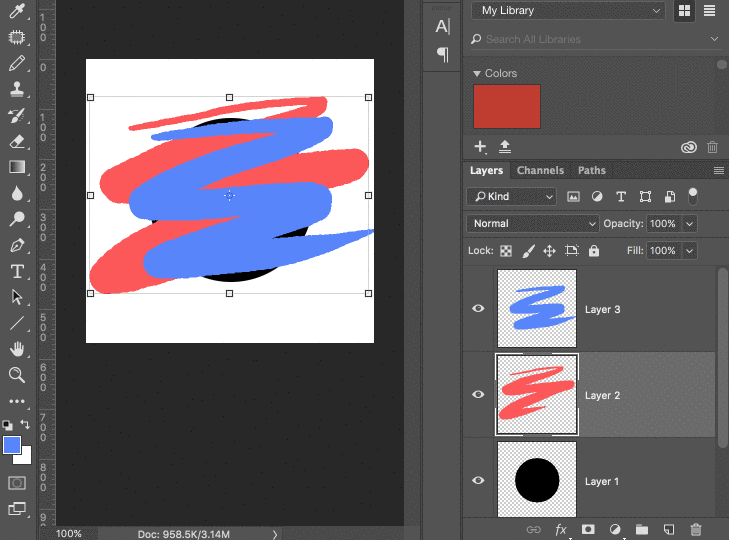Select the Pen tool
The image size is (729, 540).
(x=17, y=245)
